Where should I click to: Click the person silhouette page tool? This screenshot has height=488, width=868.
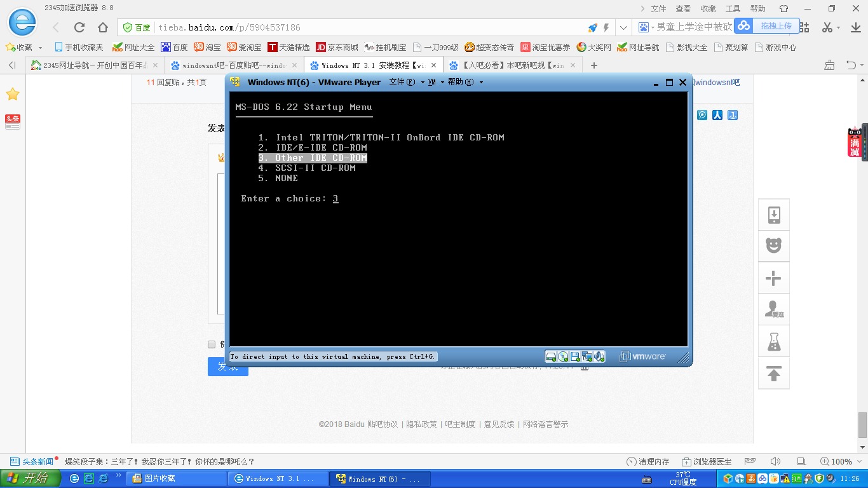pos(774,309)
